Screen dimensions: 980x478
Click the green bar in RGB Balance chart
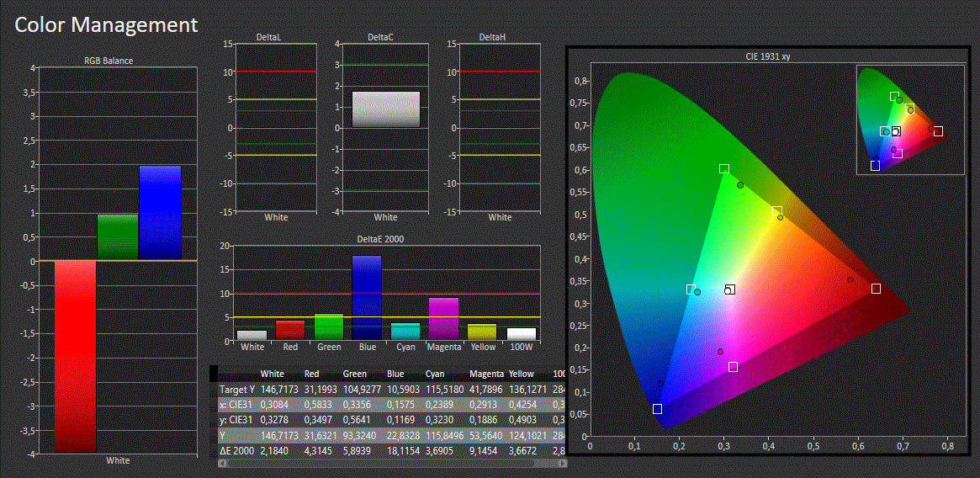[x=118, y=237]
